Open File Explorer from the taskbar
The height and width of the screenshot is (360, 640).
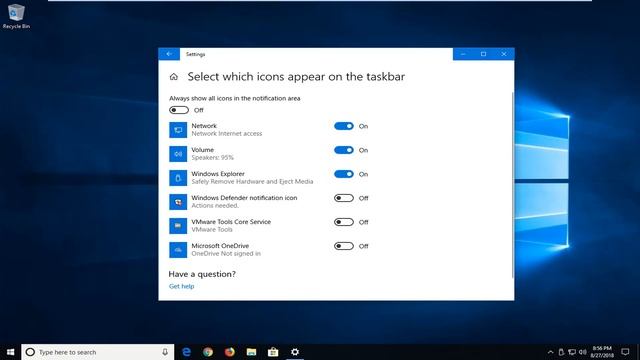tap(251, 352)
